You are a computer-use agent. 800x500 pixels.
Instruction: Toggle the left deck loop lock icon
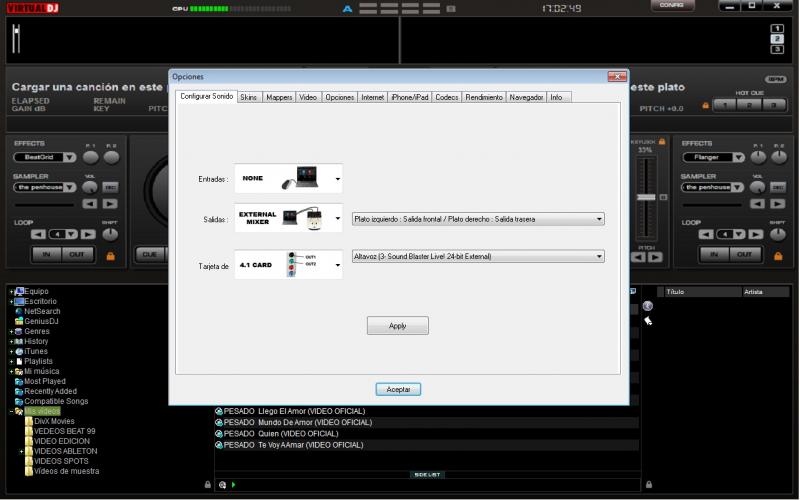[x=110, y=256]
